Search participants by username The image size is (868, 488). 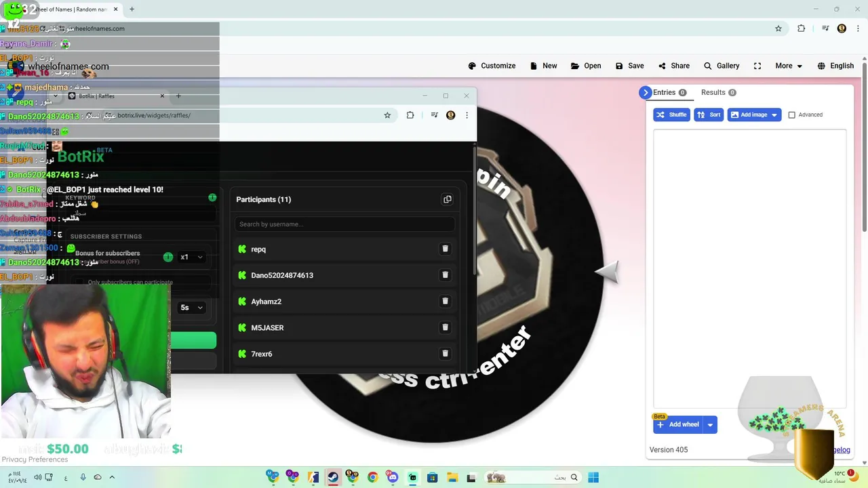(344, 224)
